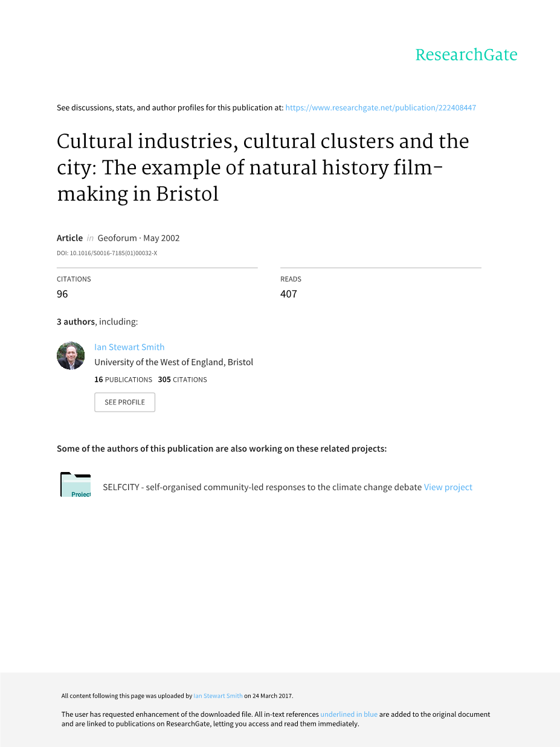This screenshot has width=560, height=747.
Task: Click the 305 Citations stat
Action: coord(182,380)
